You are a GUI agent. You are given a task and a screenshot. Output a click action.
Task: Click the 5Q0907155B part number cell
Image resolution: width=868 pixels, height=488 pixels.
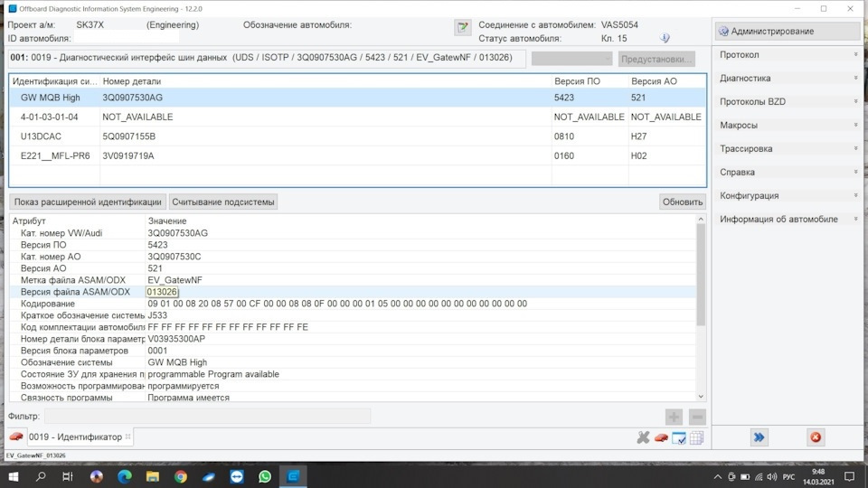pyautogui.click(x=129, y=136)
